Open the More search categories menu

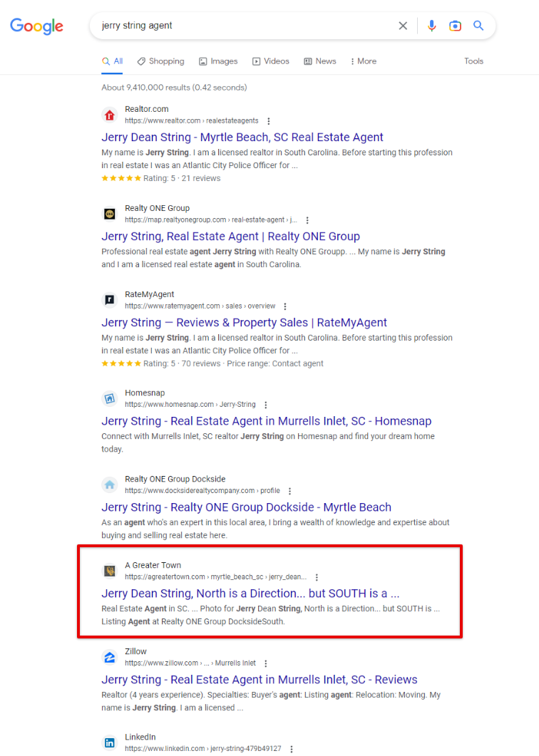coord(364,61)
